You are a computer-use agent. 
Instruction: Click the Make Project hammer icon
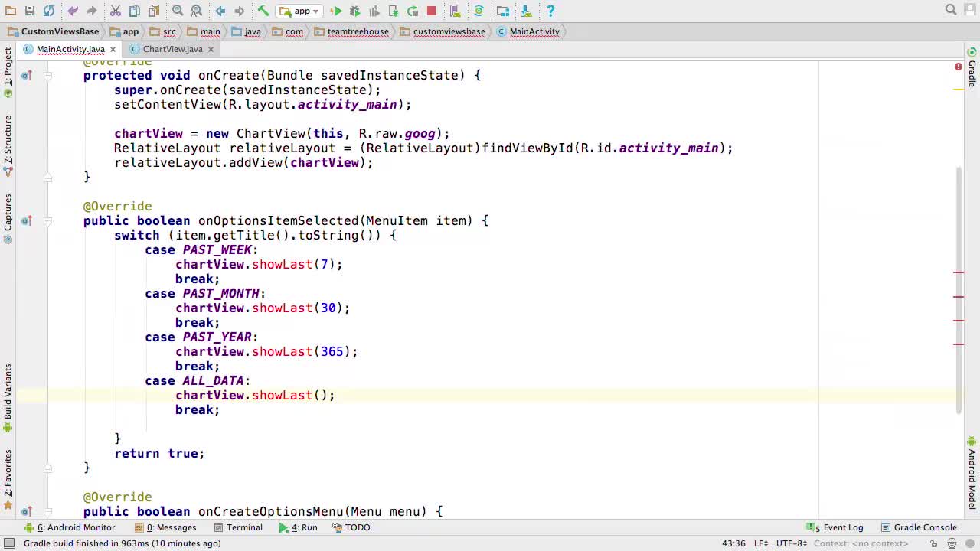tap(263, 11)
